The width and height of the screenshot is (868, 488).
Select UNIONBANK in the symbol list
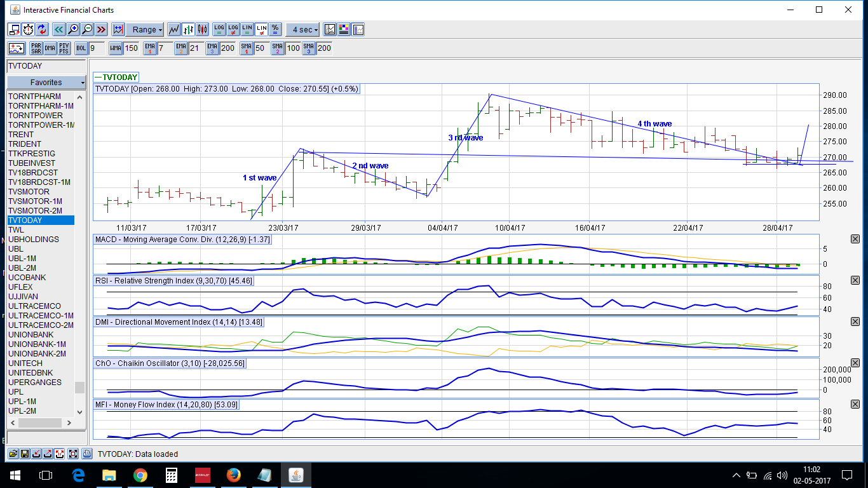(x=41, y=335)
